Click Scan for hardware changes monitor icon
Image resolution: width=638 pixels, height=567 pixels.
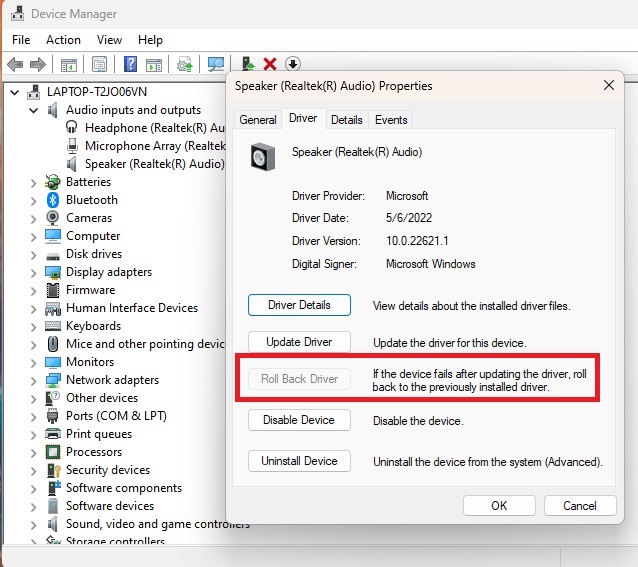[x=216, y=64]
